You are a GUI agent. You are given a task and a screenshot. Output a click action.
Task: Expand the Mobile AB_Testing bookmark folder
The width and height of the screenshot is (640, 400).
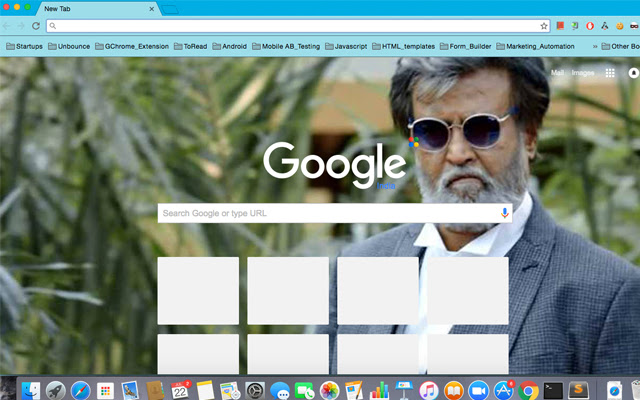pyautogui.click(x=286, y=47)
